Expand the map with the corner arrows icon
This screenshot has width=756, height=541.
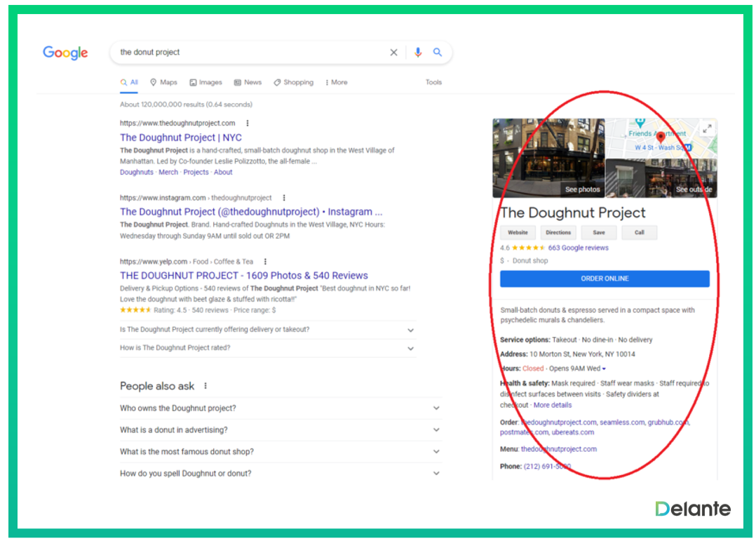pyautogui.click(x=707, y=128)
